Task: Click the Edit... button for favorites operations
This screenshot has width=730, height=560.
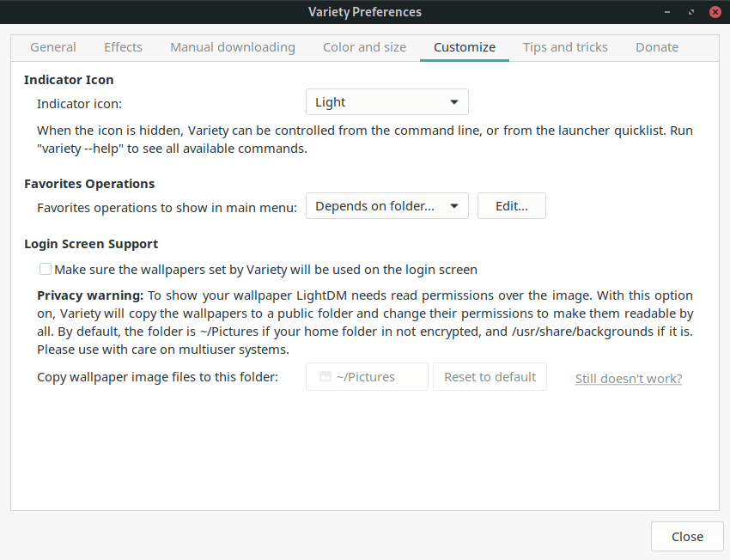Action: pyautogui.click(x=512, y=206)
